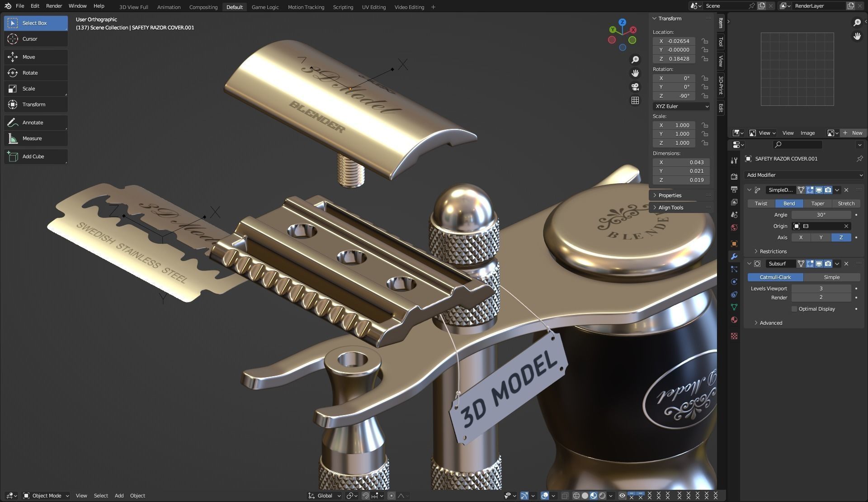The image size is (868, 502).
Task: Toggle viewport snapping magnet
Action: point(365,496)
